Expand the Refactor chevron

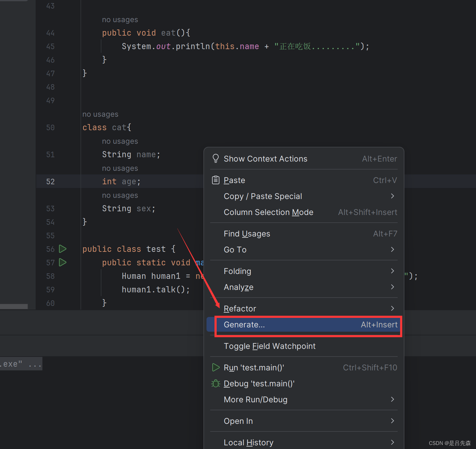pyautogui.click(x=392, y=308)
